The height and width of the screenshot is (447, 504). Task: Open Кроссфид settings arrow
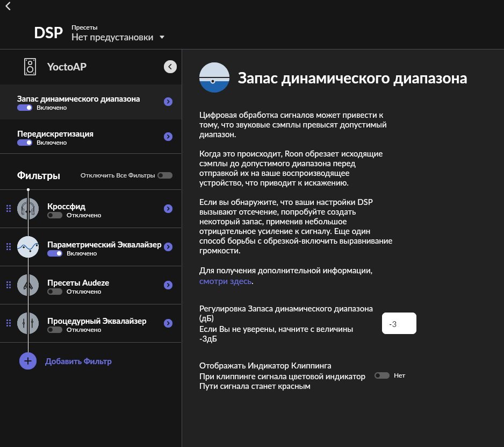(168, 209)
